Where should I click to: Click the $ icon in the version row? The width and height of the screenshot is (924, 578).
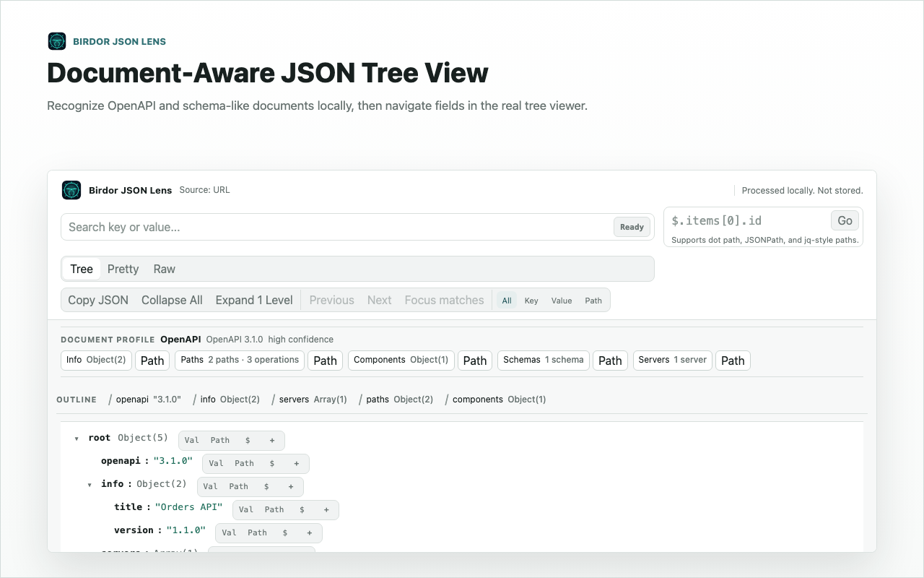(x=285, y=532)
